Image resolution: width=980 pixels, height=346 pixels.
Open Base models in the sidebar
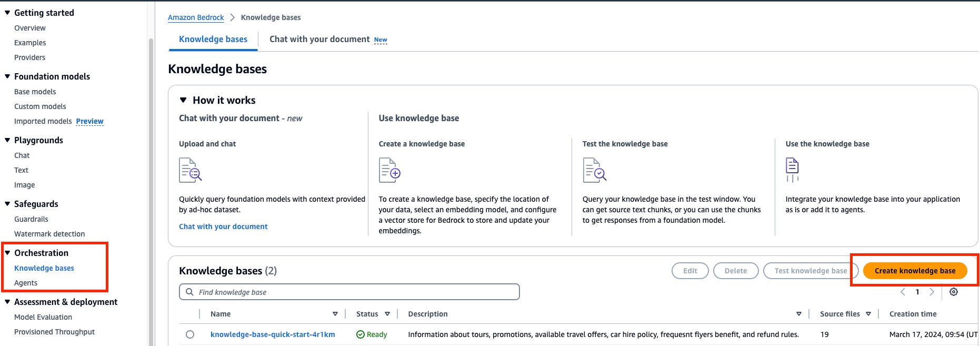pos(35,92)
